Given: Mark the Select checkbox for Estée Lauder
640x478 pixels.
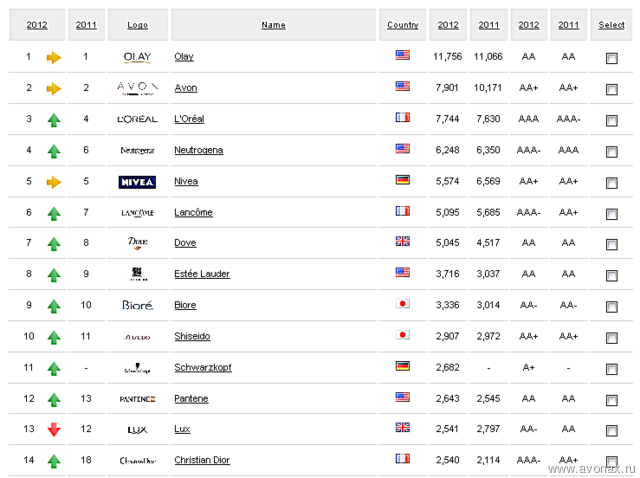Looking at the screenshot, I should coord(611,276).
